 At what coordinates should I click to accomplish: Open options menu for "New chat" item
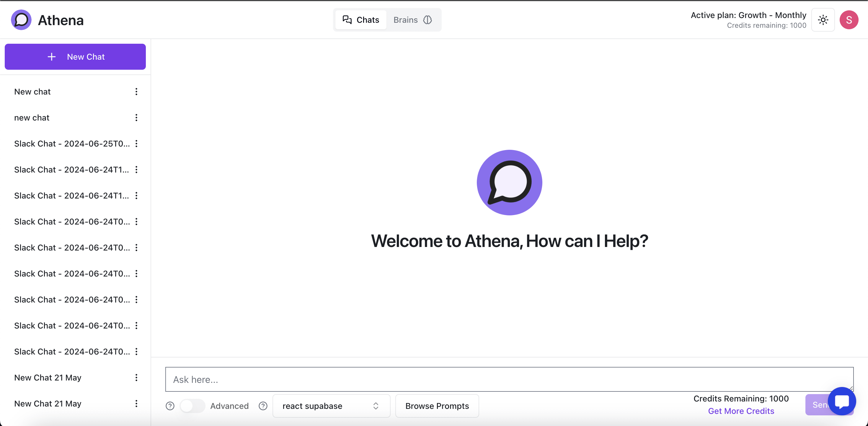136,92
